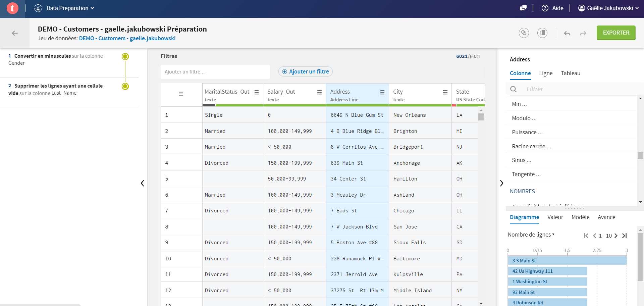Click the City column header menu icon
Screen dimensions: 644x306
pyautogui.click(x=445, y=92)
